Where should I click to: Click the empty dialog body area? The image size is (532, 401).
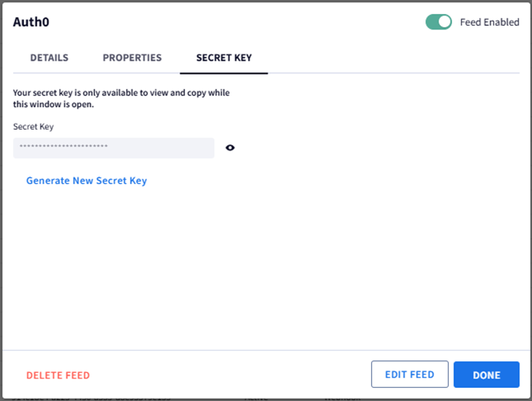coord(266,268)
